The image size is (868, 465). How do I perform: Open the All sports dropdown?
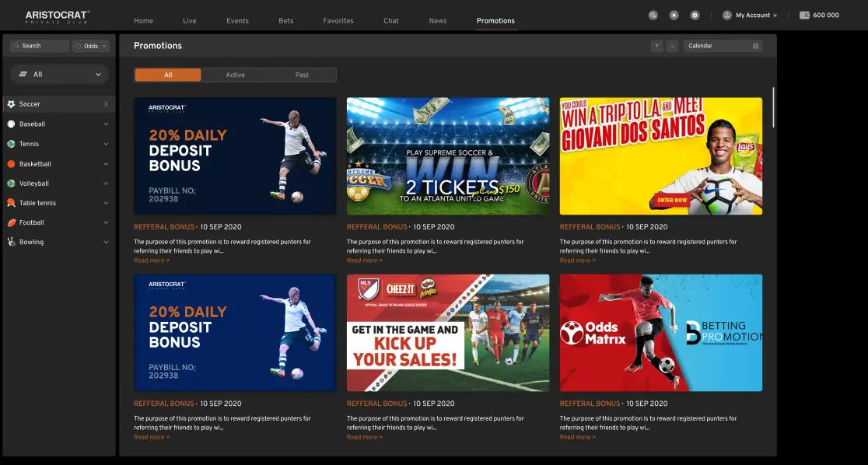(60, 75)
